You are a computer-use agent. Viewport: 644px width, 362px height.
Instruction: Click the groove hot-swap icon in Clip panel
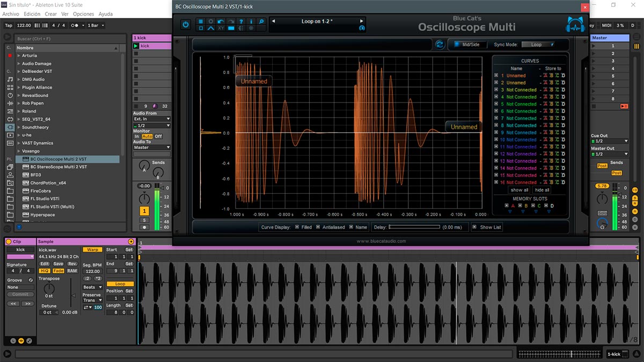31,280
